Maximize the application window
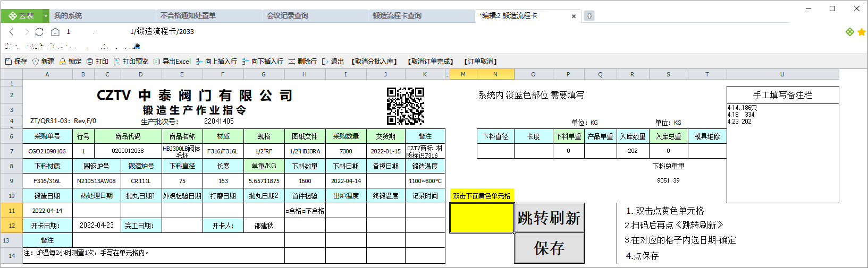The height and width of the screenshot is (268, 868). click(x=832, y=8)
